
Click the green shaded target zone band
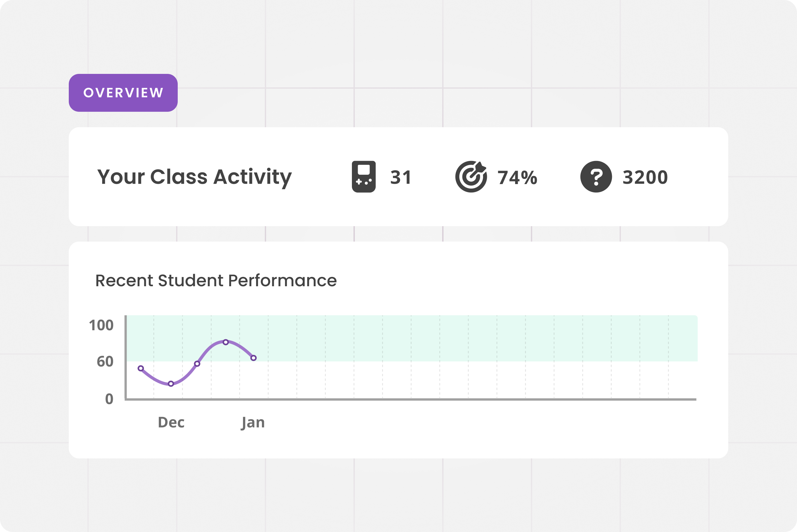[x=475, y=338]
